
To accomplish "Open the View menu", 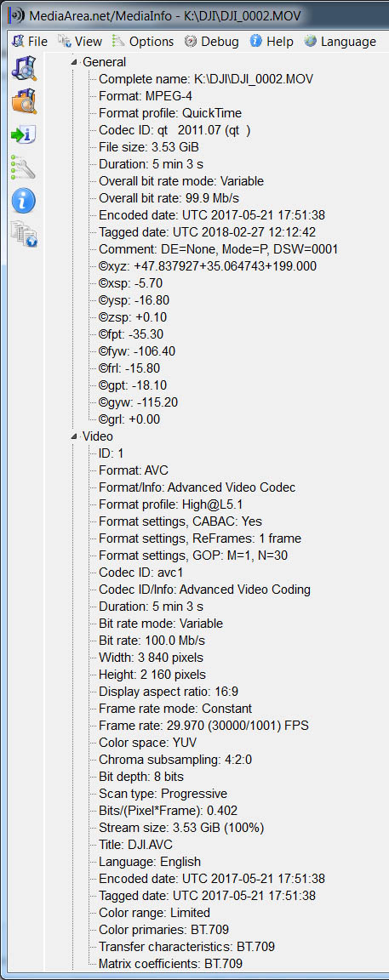I will click(79, 41).
